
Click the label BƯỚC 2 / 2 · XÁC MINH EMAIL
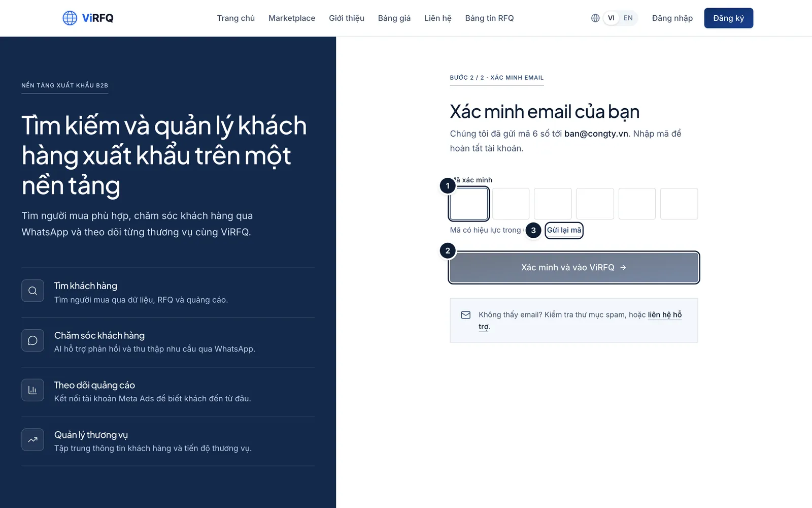497,78
